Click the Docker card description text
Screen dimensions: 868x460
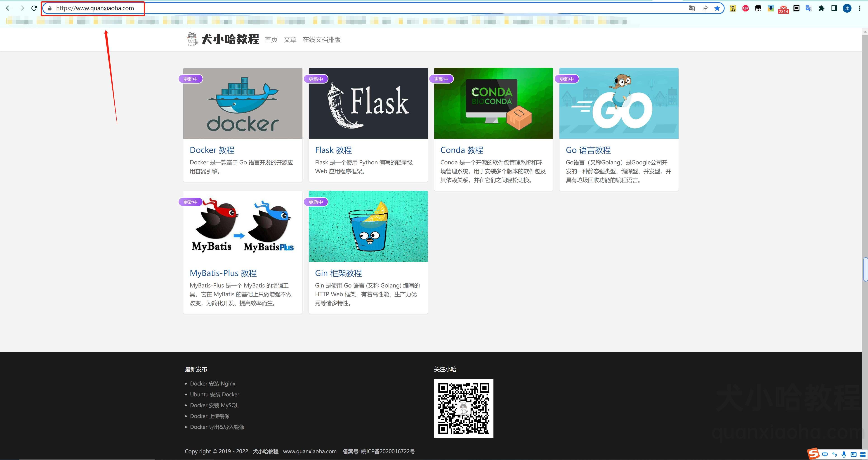(x=241, y=167)
